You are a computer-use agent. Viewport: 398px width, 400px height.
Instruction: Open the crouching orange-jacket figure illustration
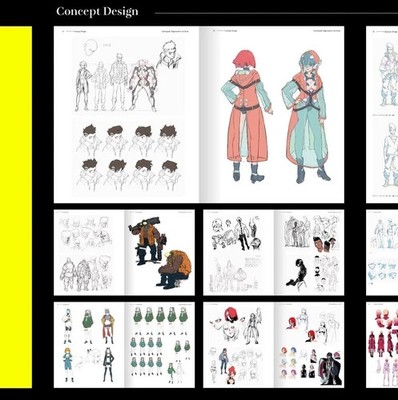point(174,269)
